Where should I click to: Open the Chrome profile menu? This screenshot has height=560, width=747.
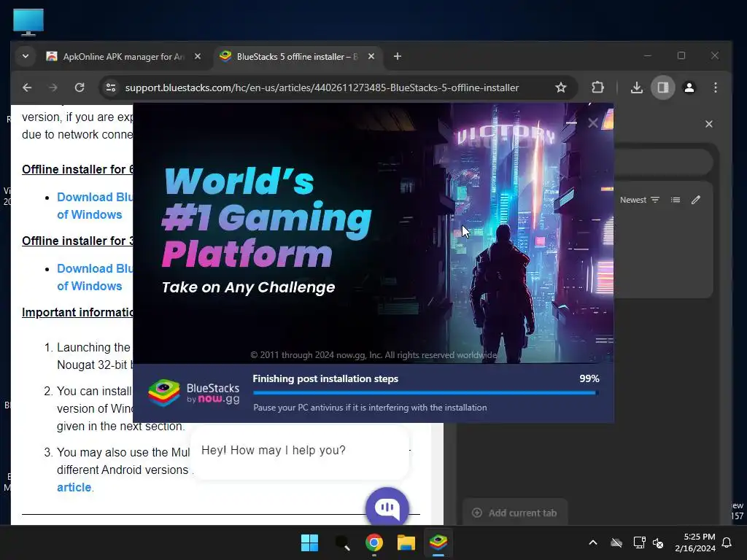[689, 87]
